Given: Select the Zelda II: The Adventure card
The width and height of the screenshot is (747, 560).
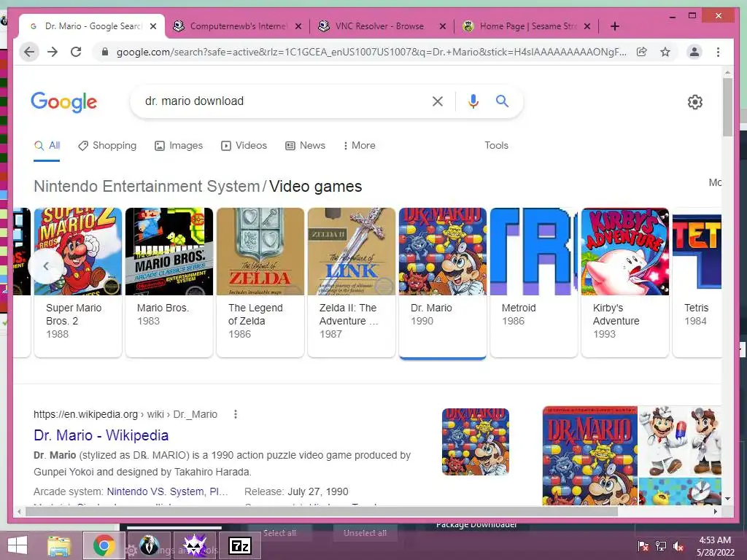Looking at the screenshot, I should (x=352, y=282).
